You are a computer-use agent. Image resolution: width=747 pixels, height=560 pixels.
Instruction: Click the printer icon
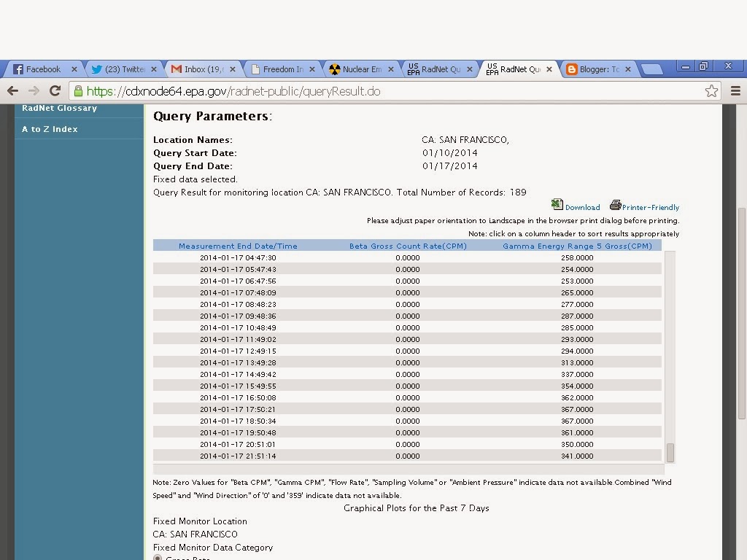[616, 205]
